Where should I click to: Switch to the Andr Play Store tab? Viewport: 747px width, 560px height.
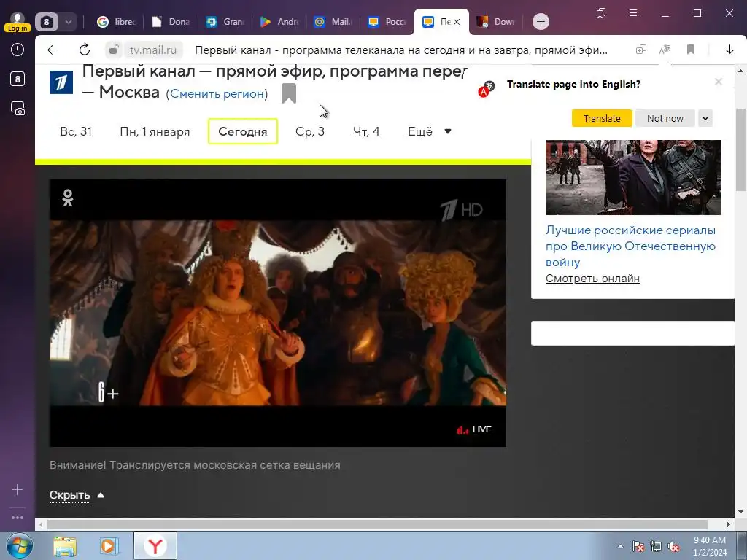[279, 21]
